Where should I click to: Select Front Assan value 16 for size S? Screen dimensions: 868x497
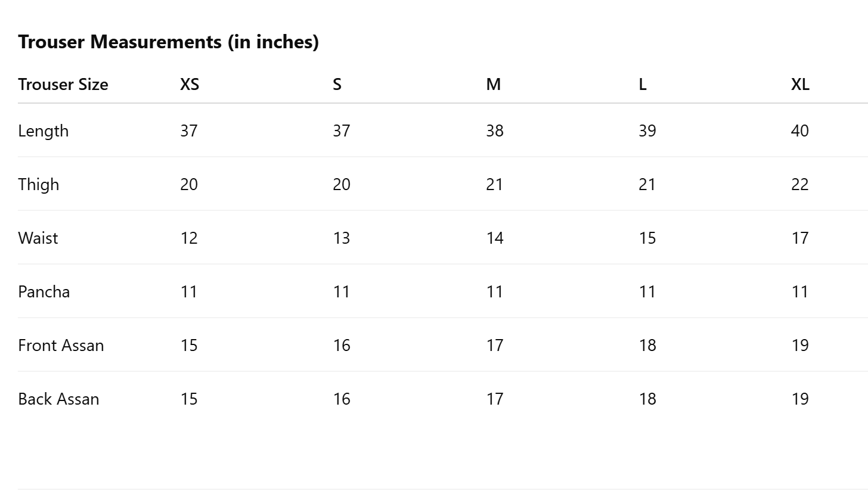point(341,346)
